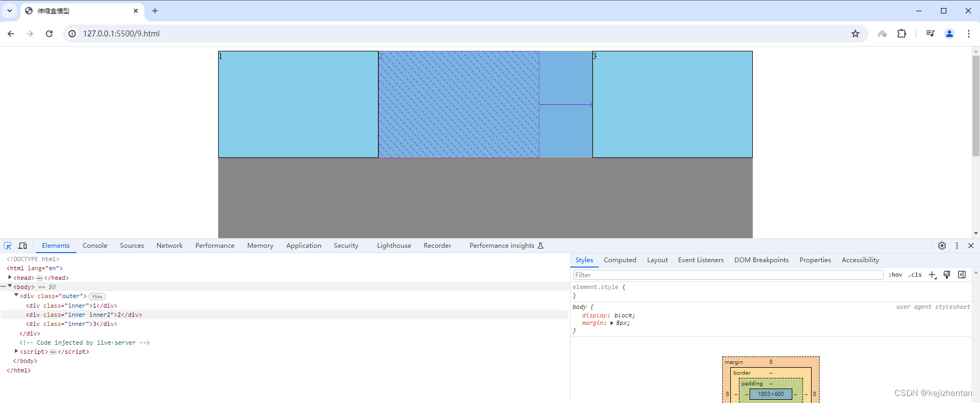980x403 pixels.
Task: Open the media control icon in toolbar
Action: click(x=930, y=34)
